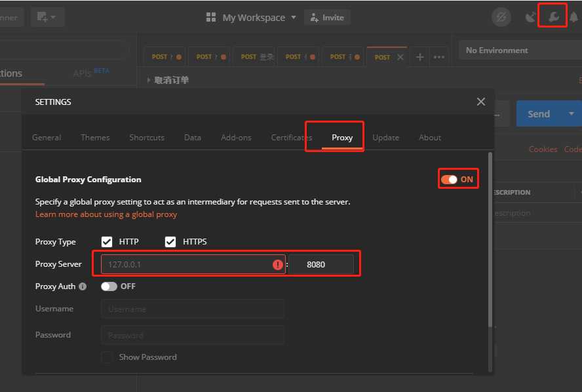Click the Password input field

[x=193, y=335]
